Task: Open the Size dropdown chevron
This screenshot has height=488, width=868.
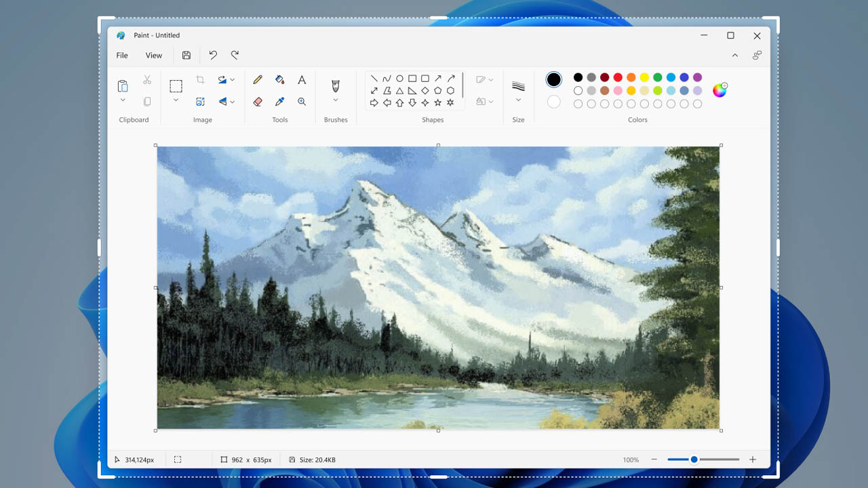Action: tap(519, 99)
